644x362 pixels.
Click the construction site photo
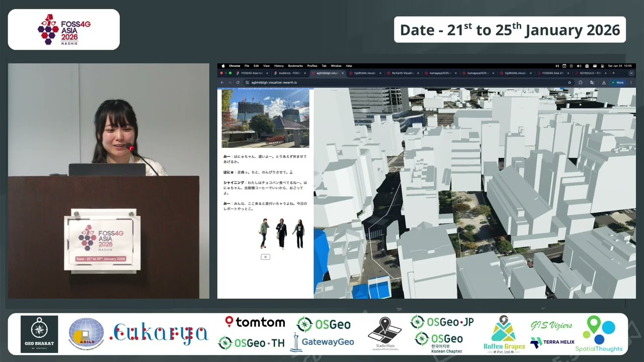coord(266,118)
